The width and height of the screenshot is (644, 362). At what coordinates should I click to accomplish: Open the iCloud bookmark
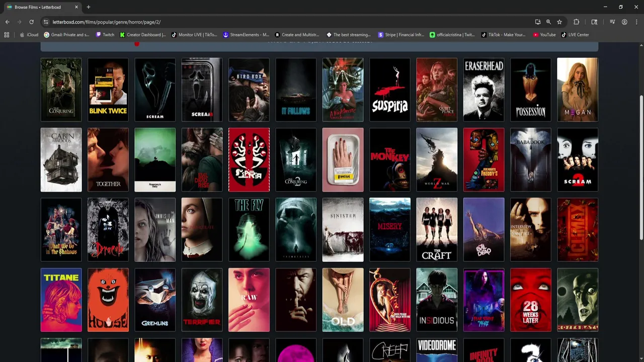click(x=29, y=35)
